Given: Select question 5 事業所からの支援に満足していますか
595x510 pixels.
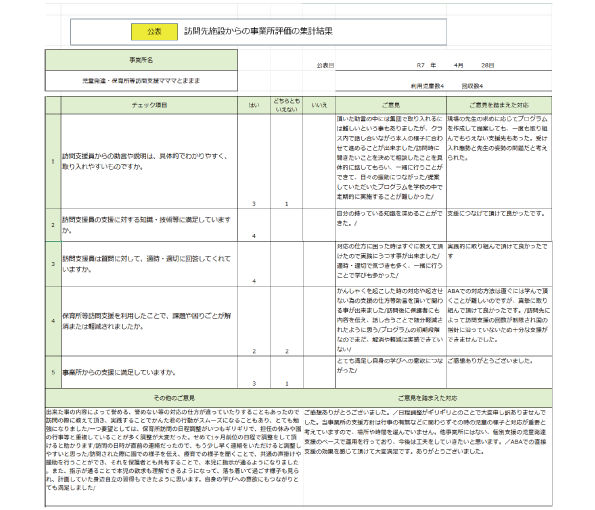Looking at the screenshot, I should (x=149, y=372).
